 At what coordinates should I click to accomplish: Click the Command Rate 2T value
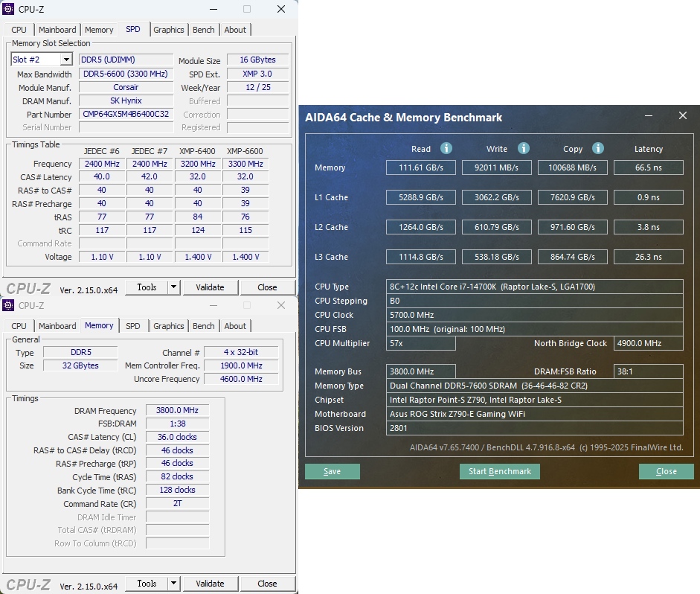177,503
